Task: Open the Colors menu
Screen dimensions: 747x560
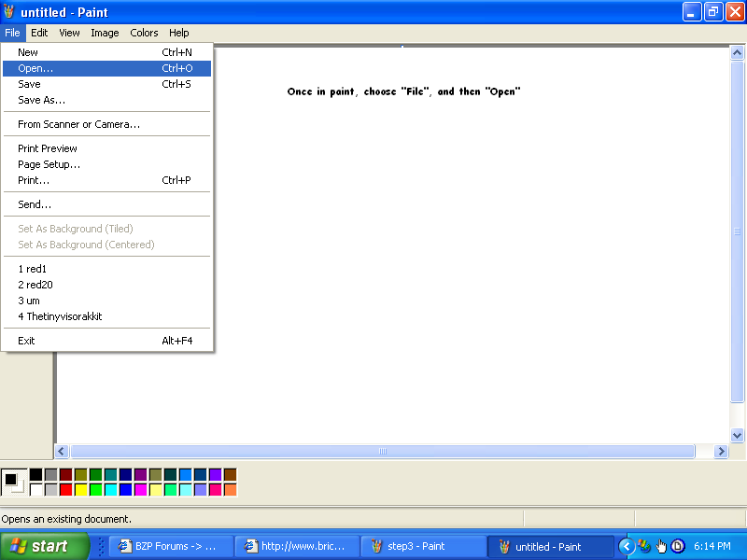Action: [144, 33]
